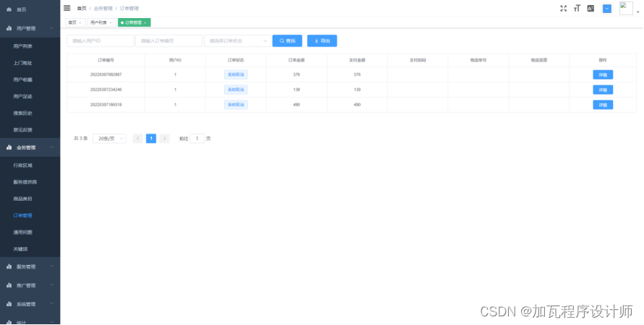The image size is (644, 325).
Task: Switch to the 用户列表 tab
Action: coord(101,22)
